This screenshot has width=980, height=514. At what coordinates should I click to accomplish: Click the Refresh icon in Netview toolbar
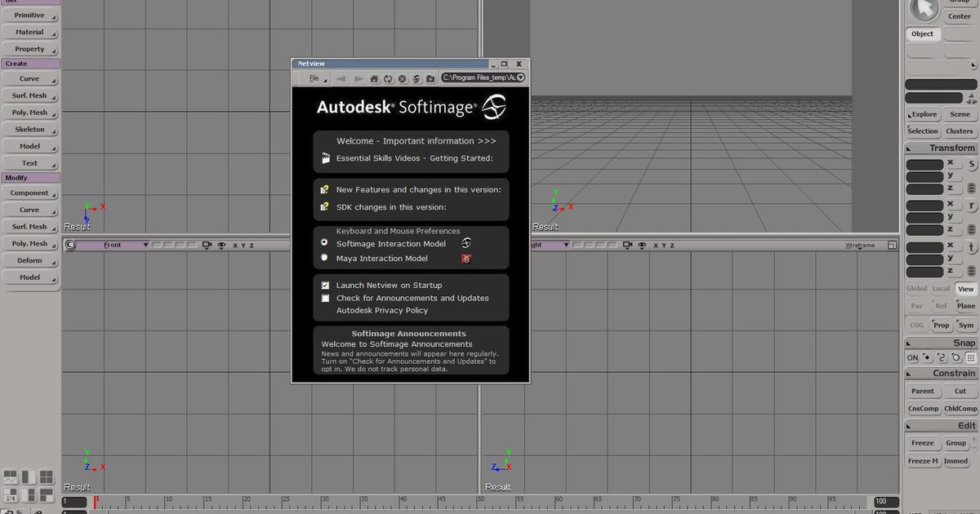388,78
